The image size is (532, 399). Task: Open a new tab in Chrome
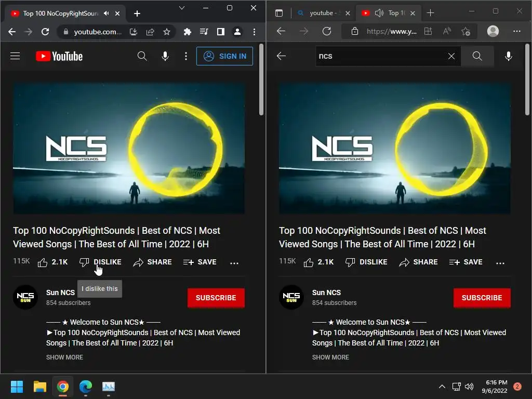(137, 13)
